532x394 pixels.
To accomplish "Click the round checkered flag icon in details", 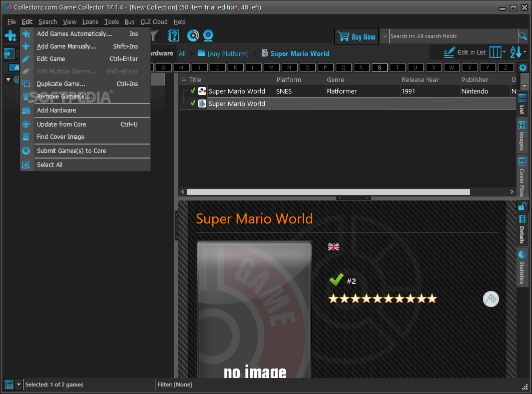I will point(490,298).
